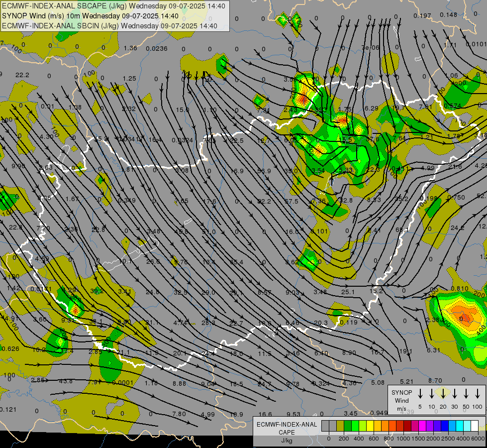Click the map value '43.8'
487x448 pixels.
click(66, 381)
